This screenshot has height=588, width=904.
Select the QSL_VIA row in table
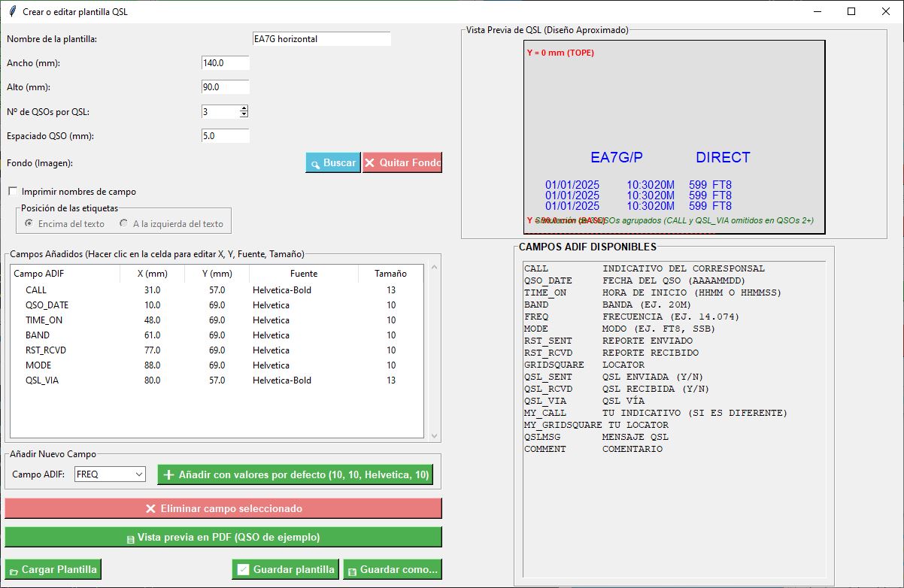tap(42, 380)
